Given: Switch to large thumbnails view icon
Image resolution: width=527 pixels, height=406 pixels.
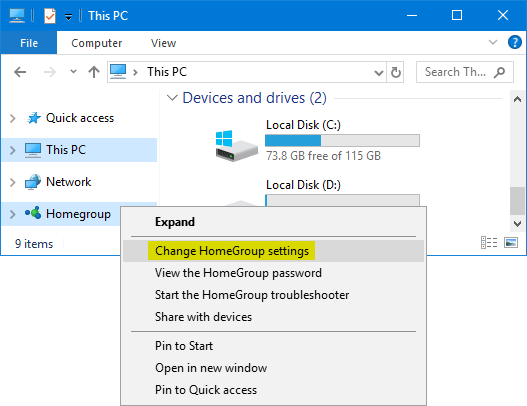Looking at the screenshot, I should point(511,242).
